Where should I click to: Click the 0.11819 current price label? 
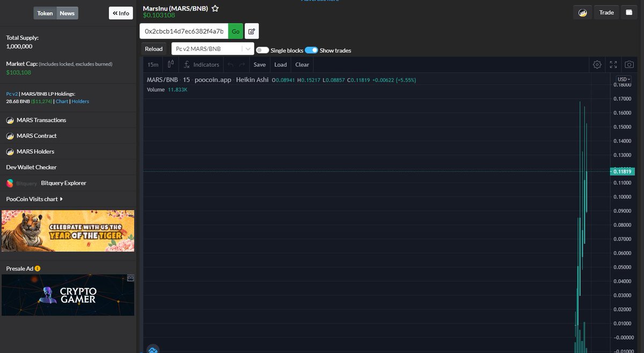coord(623,172)
